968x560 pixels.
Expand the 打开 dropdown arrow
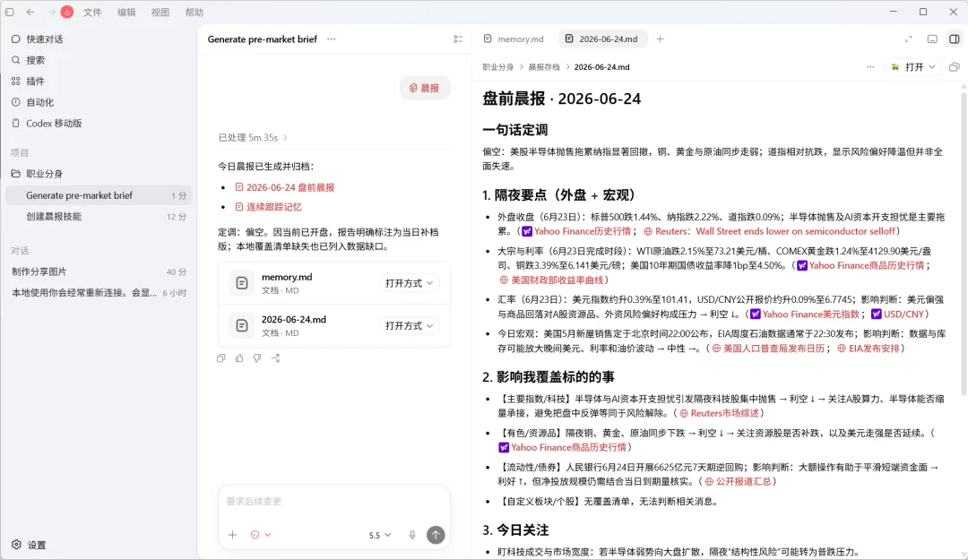point(932,66)
